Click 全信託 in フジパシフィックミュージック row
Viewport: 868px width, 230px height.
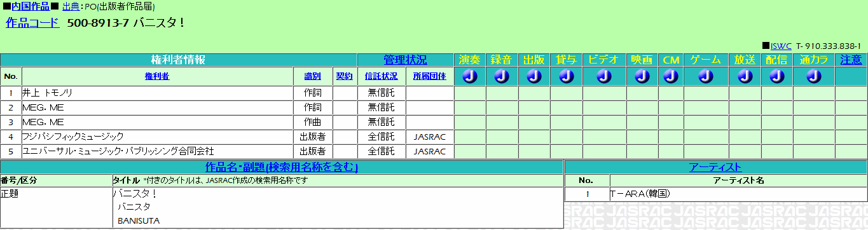[x=382, y=137]
